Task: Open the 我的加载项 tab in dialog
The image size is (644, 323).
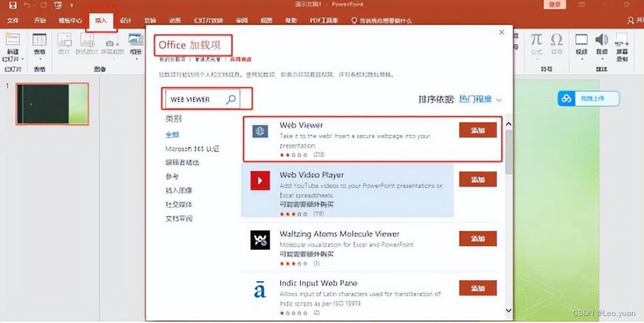Action: 172,59
